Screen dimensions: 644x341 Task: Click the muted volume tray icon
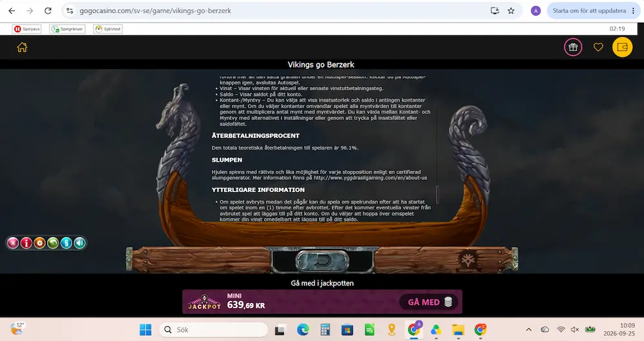point(575,329)
